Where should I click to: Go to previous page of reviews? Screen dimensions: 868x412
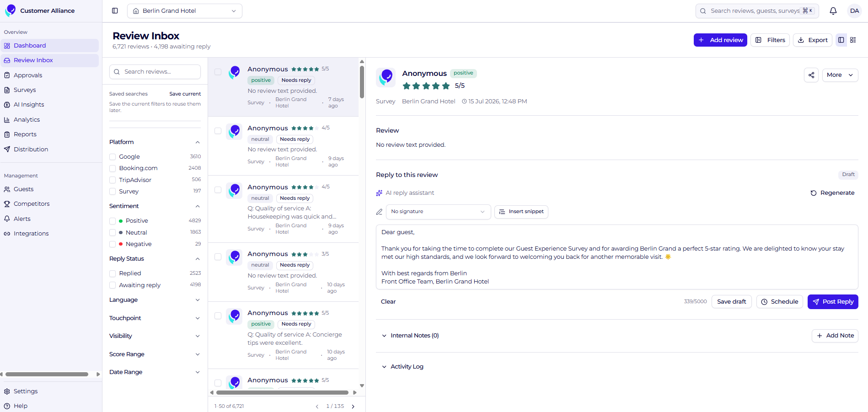[317, 406]
